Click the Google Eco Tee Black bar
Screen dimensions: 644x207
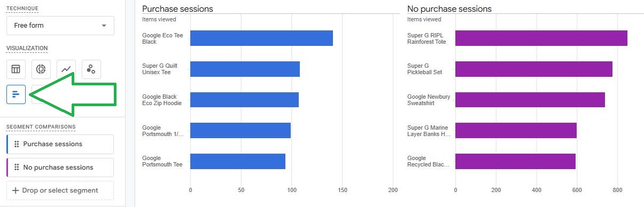pyautogui.click(x=261, y=38)
